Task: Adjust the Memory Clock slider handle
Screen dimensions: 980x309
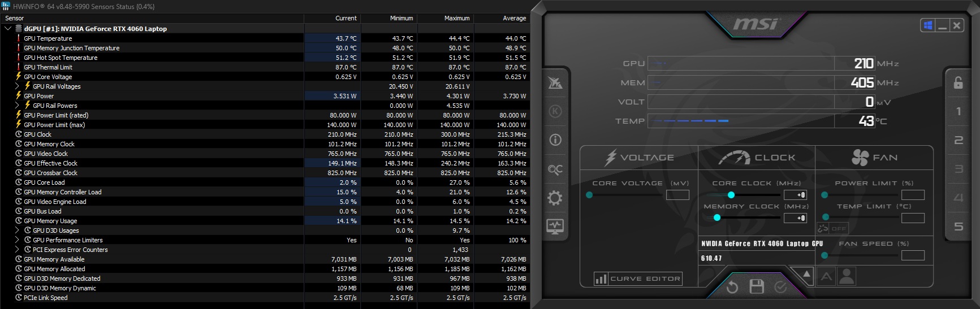Action: (717, 217)
